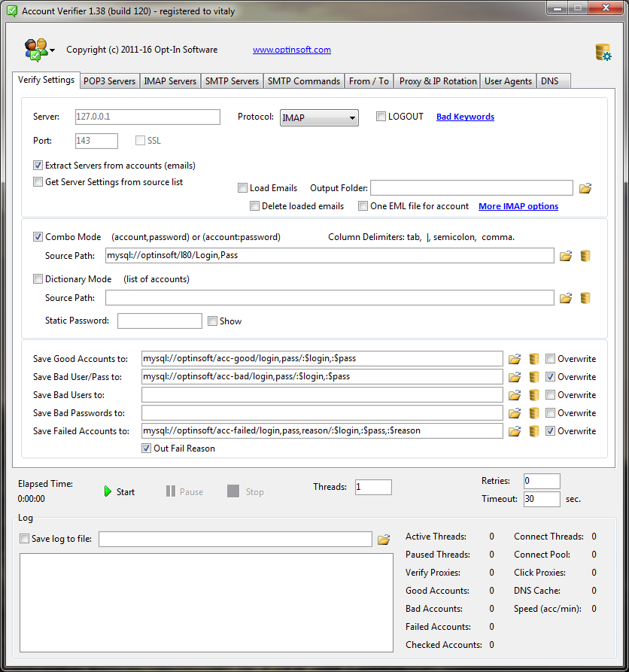Click the Threads input field
Screen dimensions: 629x672
(372, 487)
